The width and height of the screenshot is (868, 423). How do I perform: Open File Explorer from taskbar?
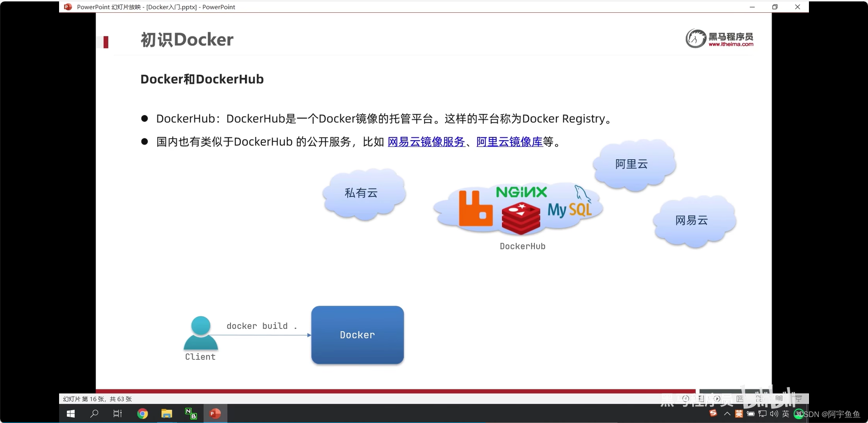coord(167,414)
